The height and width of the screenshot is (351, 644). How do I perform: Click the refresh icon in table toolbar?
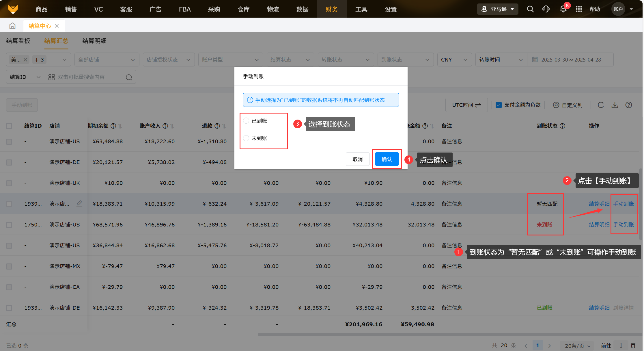pos(601,105)
